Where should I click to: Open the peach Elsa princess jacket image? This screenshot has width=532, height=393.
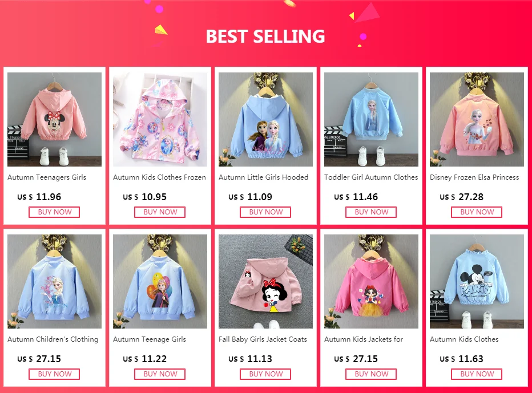[477, 119]
